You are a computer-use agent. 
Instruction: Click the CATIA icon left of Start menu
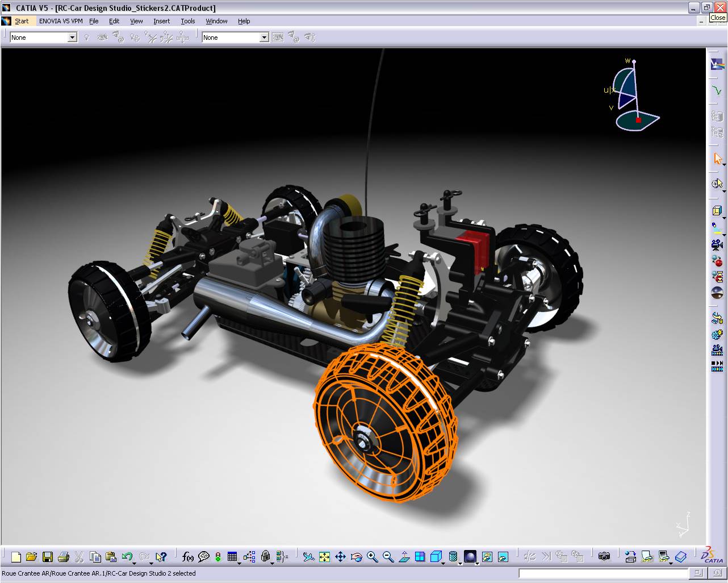point(6,21)
